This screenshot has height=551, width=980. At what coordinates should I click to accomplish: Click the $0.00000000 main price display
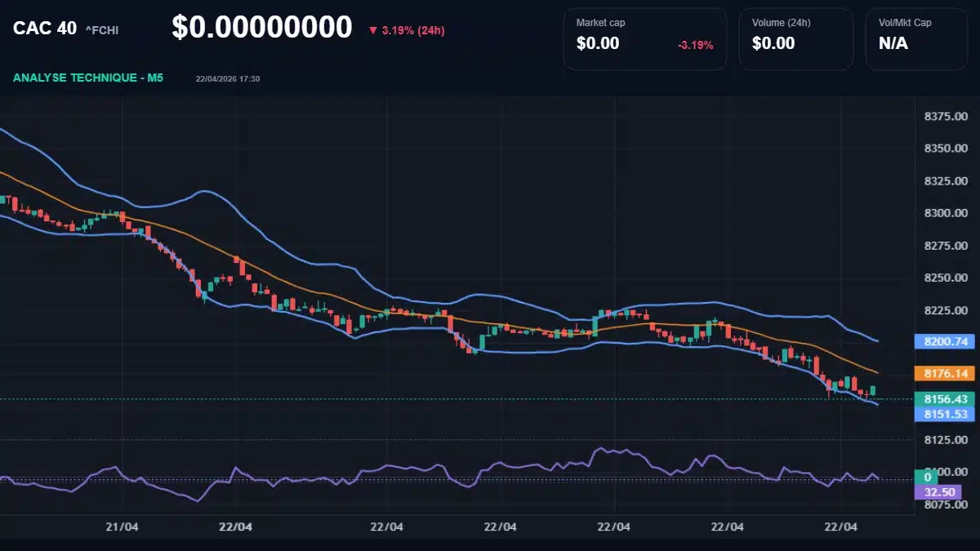coord(261,28)
